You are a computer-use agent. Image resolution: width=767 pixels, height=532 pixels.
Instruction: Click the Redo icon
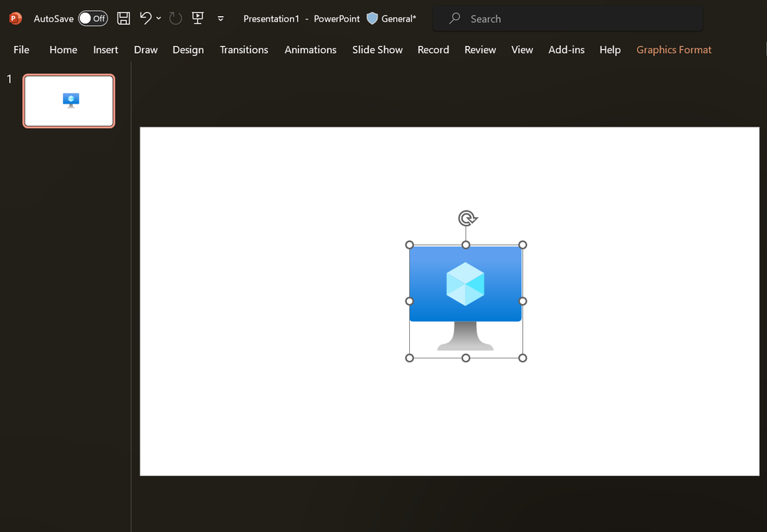(x=176, y=18)
